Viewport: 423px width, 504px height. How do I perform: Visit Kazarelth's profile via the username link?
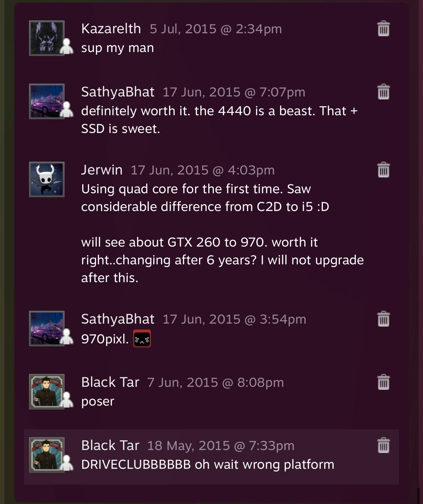click(x=111, y=29)
